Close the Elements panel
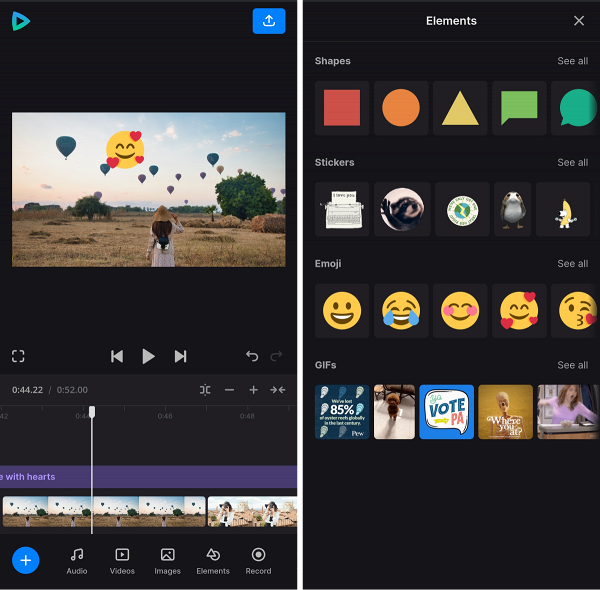The width and height of the screenshot is (600, 590). [x=579, y=21]
